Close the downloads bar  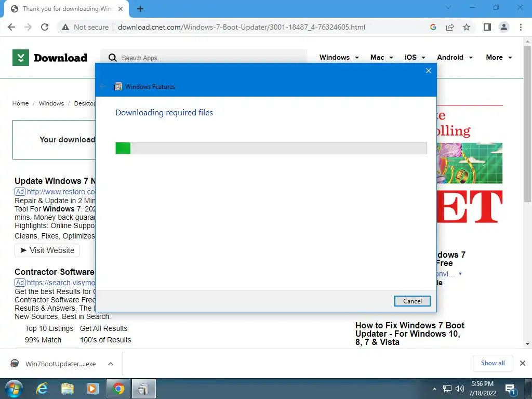[x=523, y=363]
